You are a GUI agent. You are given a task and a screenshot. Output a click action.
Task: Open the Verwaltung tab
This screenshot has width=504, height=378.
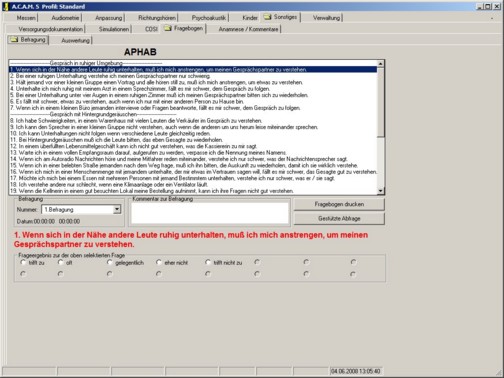click(x=326, y=18)
